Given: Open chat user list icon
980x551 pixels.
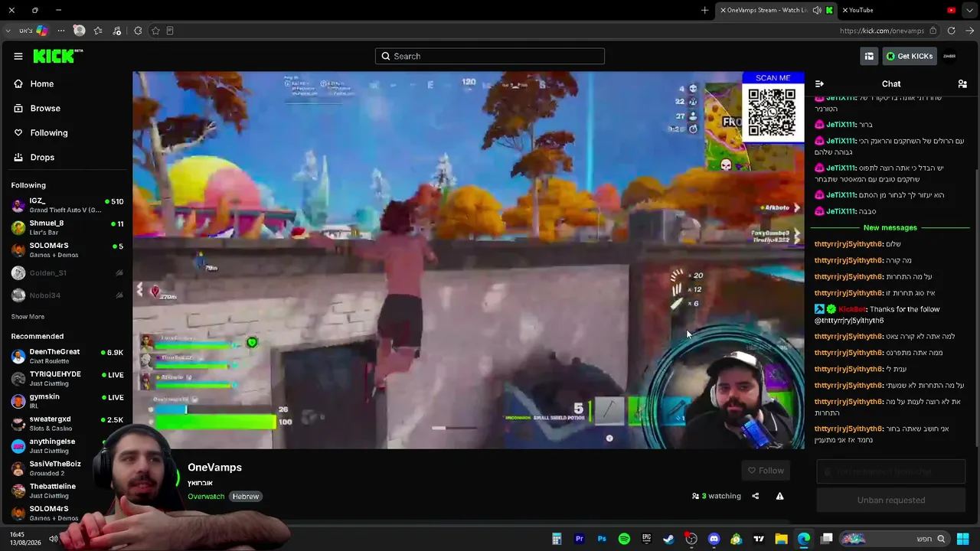Looking at the screenshot, I should point(962,83).
